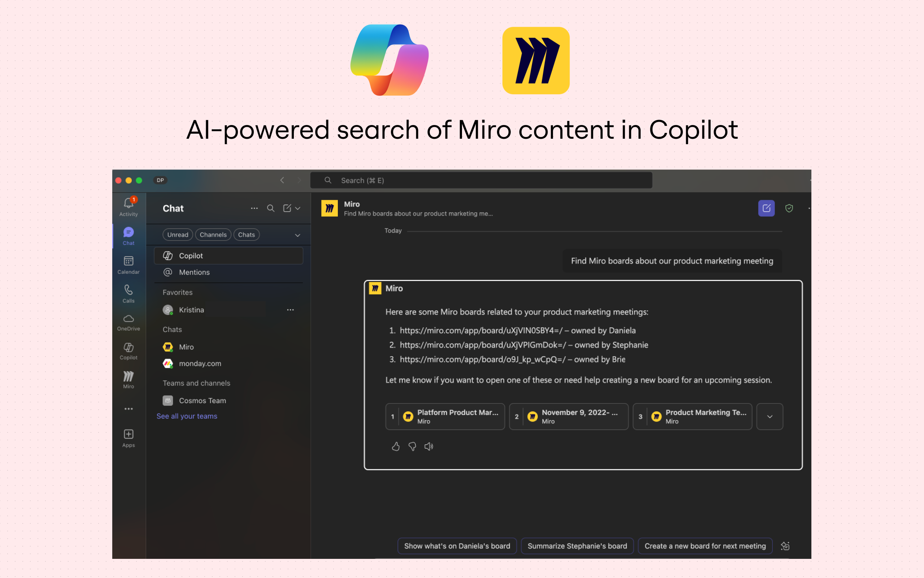Image resolution: width=924 pixels, height=578 pixels.
Task: Open second board link owned by Stephanie
Action: pos(483,345)
